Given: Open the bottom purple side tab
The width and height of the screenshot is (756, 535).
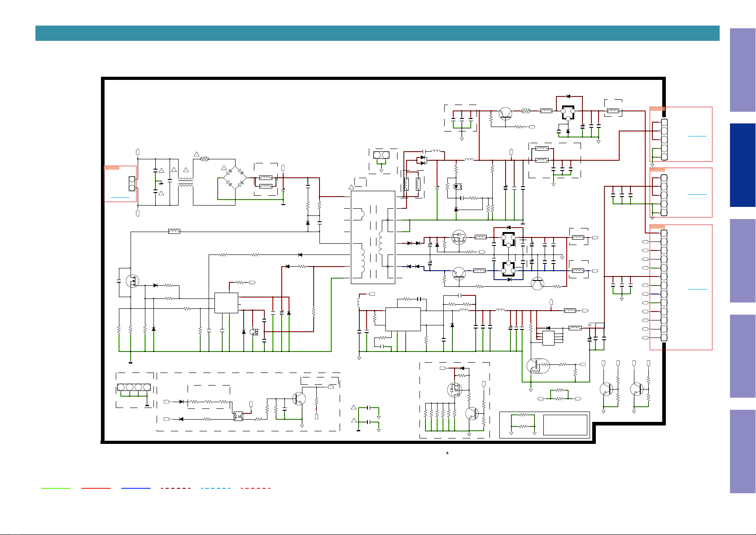Looking at the screenshot, I should click(x=743, y=452).
